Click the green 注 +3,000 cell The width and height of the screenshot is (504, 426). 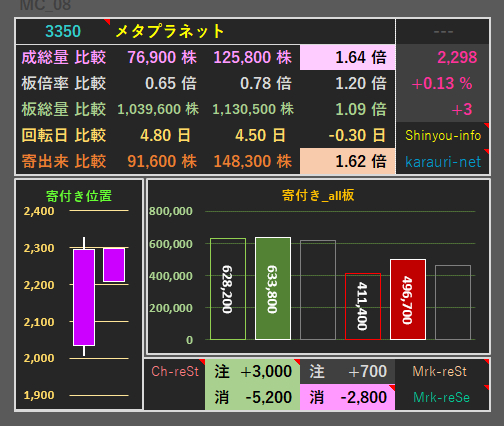pyautogui.click(x=252, y=371)
